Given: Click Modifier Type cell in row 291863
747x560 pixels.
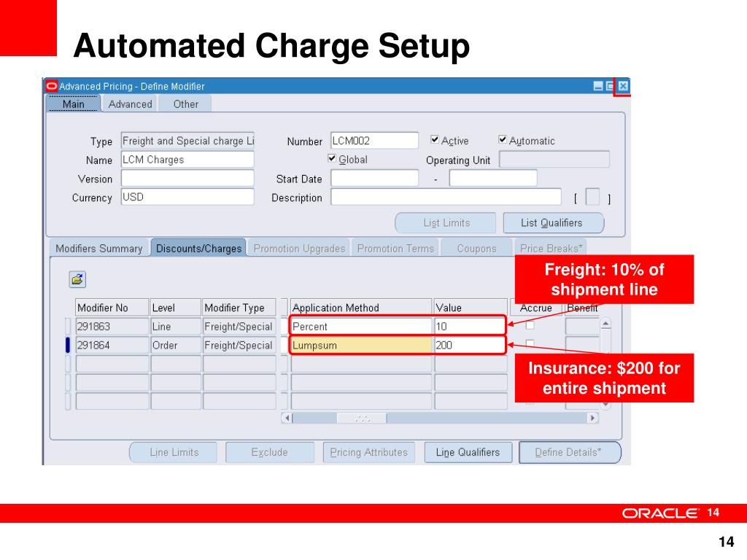Looking at the screenshot, I should tap(239, 327).
